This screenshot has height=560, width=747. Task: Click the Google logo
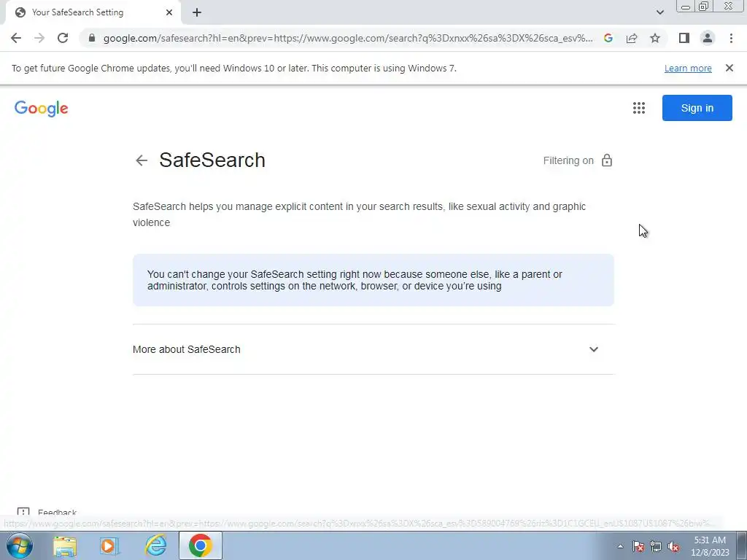click(42, 109)
